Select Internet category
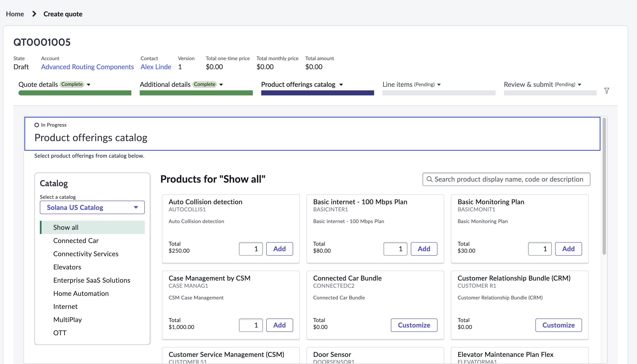Image resolution: width=637 pixels, height=364 pixels. coord(65,307)
